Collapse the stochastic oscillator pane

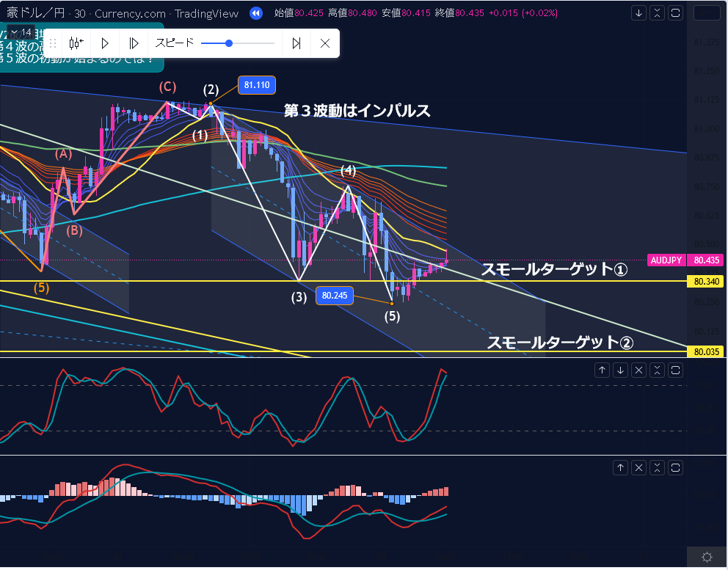pos(657,370)
